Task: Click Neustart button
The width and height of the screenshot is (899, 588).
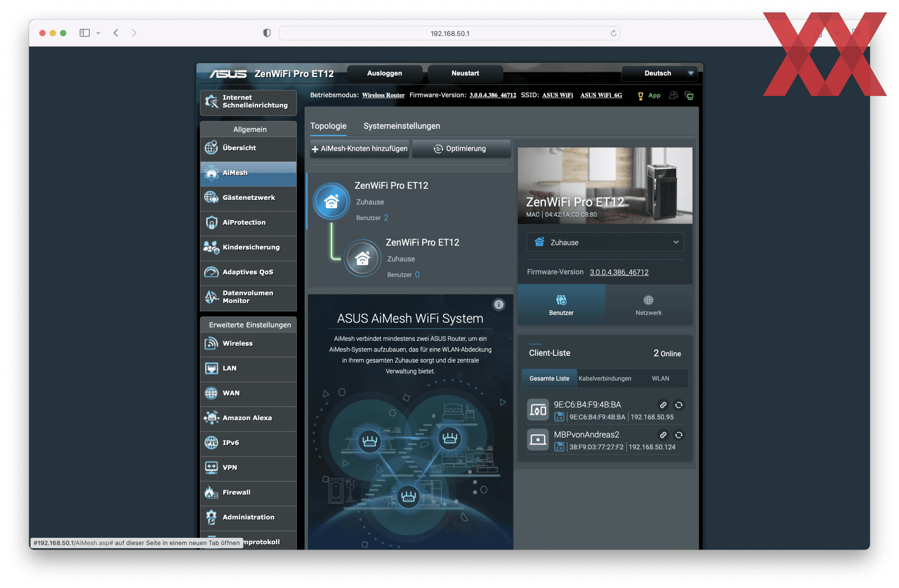Action: pos(465,73)
